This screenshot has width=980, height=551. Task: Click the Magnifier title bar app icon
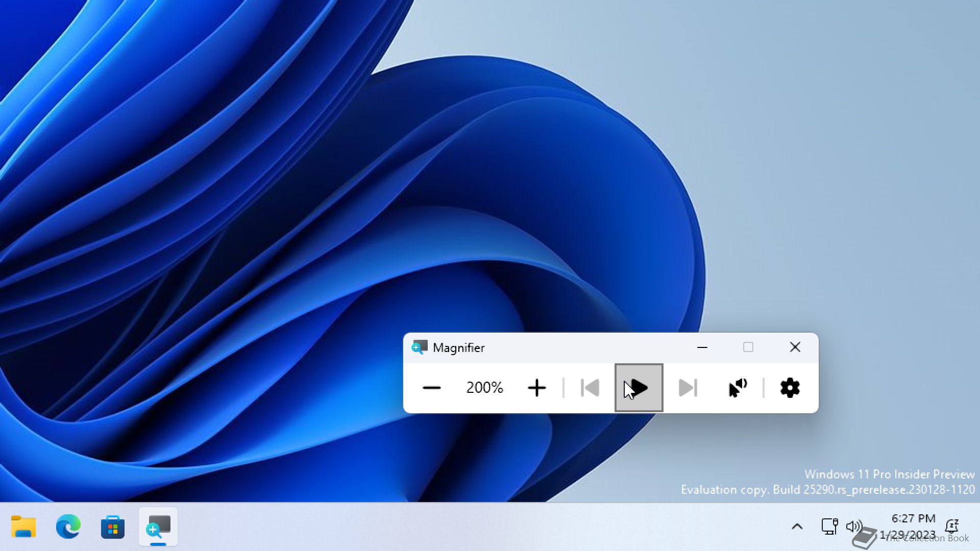(419, 347)
